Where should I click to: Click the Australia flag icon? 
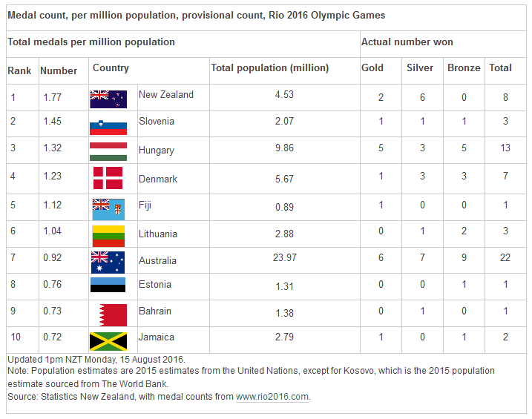[x=108, y=263]
